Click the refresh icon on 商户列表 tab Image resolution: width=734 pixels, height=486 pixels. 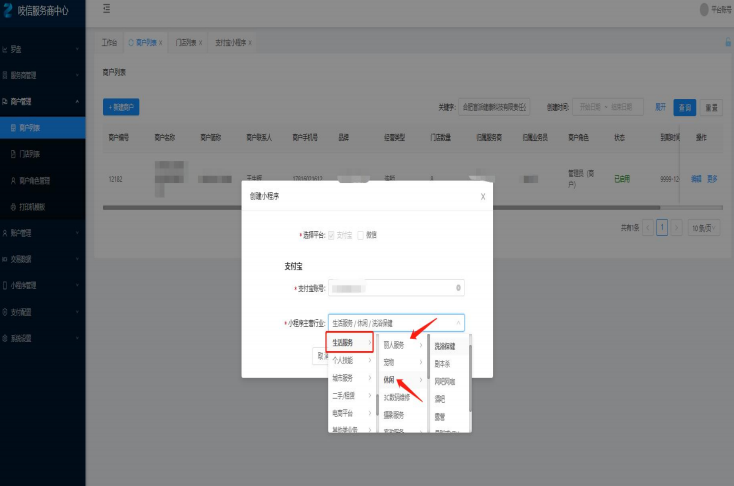(130, 43)
